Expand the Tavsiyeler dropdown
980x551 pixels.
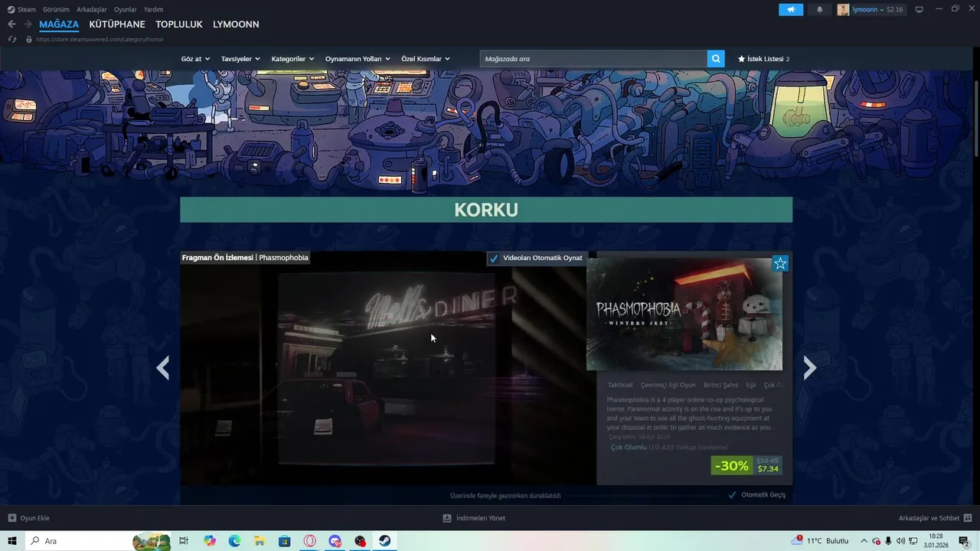[240, 59]
